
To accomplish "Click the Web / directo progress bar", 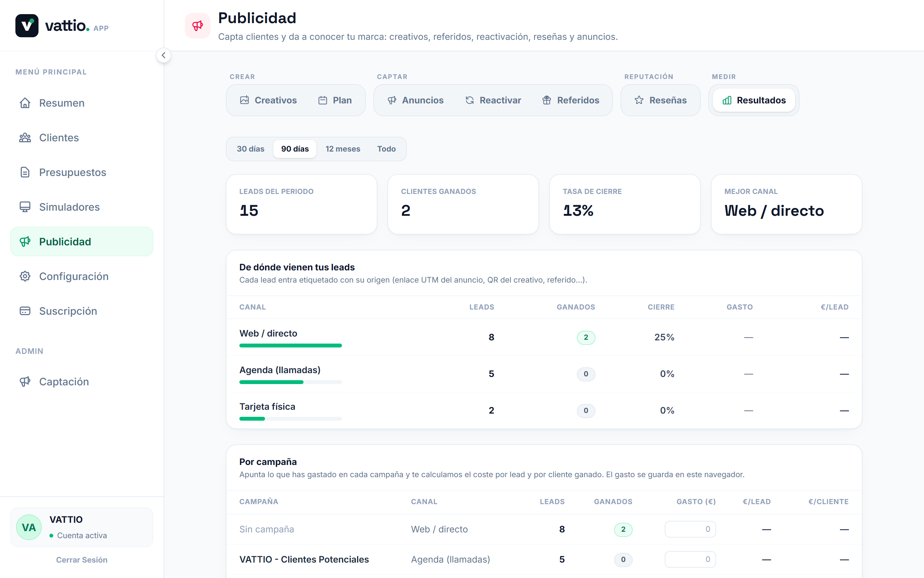I will pos(291,346).
